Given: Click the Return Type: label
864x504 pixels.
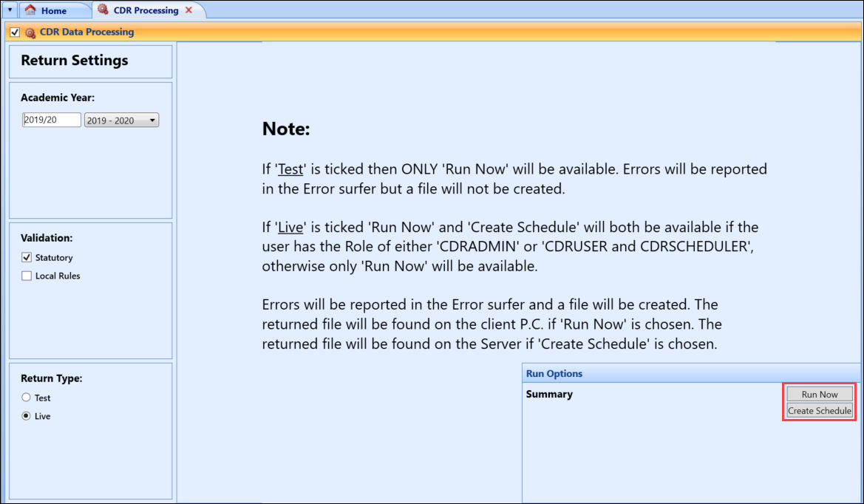Looking at the screenshot, I should coord(51,378).
